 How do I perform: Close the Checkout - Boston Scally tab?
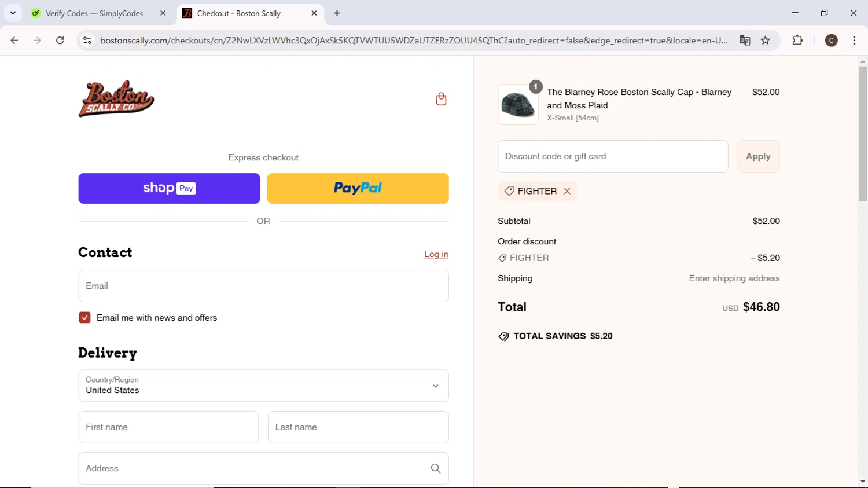[314, 13]
